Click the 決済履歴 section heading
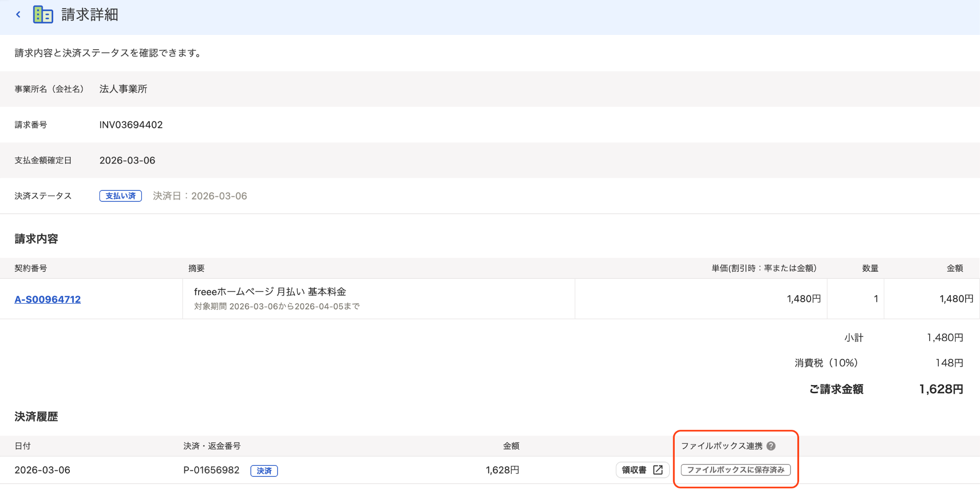980x496 pixels. (36, 417)
